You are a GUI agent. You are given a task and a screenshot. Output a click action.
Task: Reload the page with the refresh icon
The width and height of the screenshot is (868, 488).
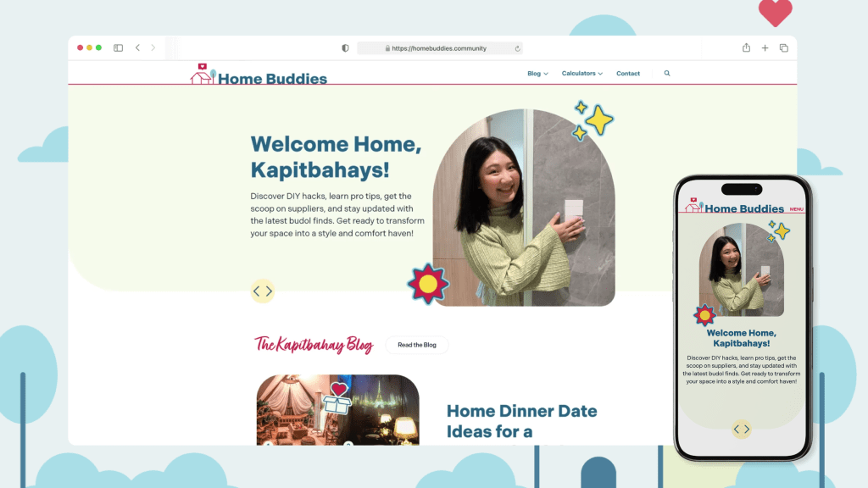pyautogui.click(x=518, y=48)
